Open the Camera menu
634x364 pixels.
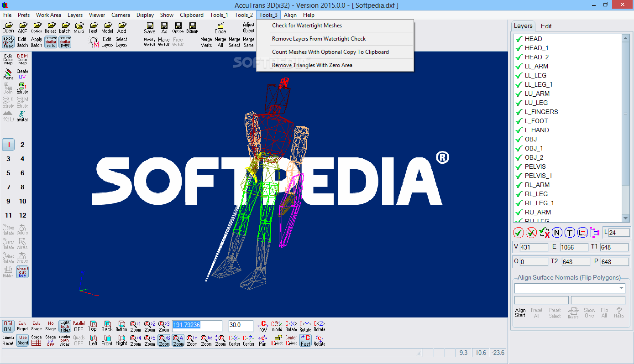tap(121, 15)
